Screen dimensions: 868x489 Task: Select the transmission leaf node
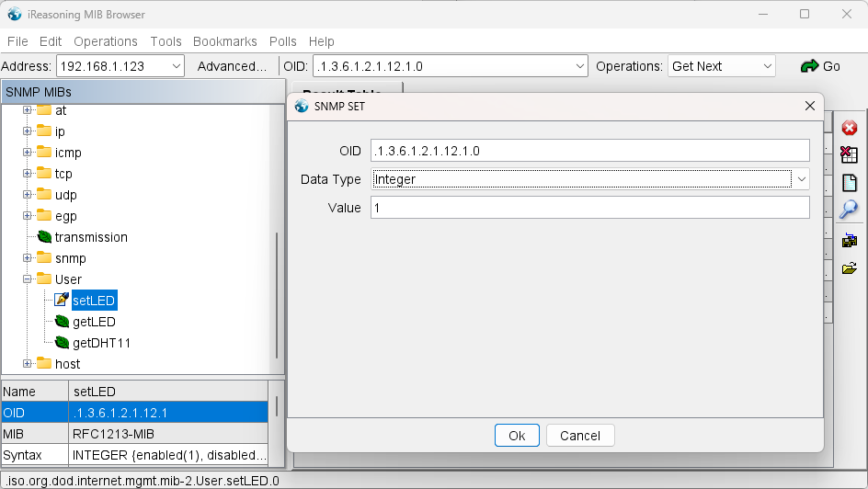(90, 237)
